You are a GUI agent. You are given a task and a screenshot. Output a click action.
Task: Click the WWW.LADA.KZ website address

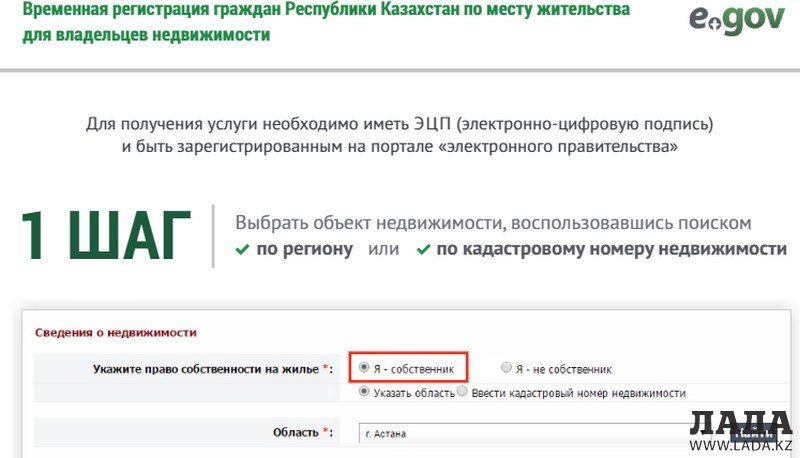(742, 444)
